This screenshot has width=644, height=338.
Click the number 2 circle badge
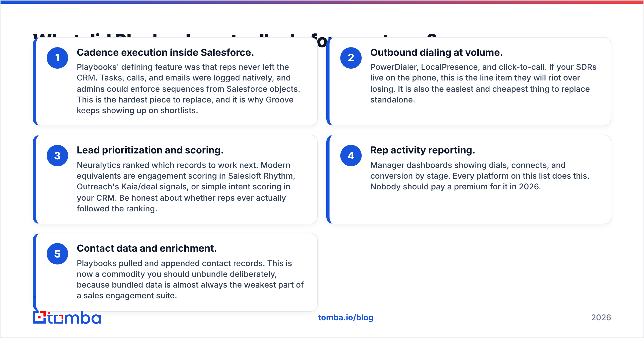(x=351, y=58)
